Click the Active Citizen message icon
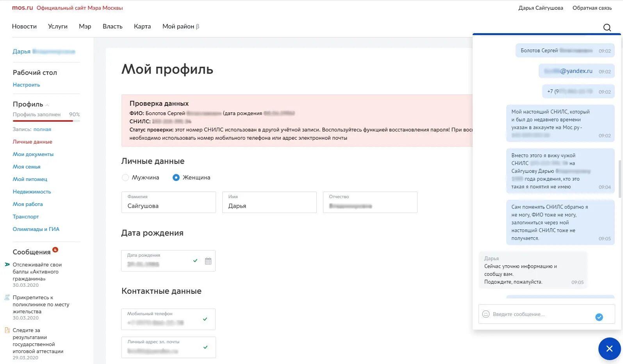The image size is (623, 364). 7,265
